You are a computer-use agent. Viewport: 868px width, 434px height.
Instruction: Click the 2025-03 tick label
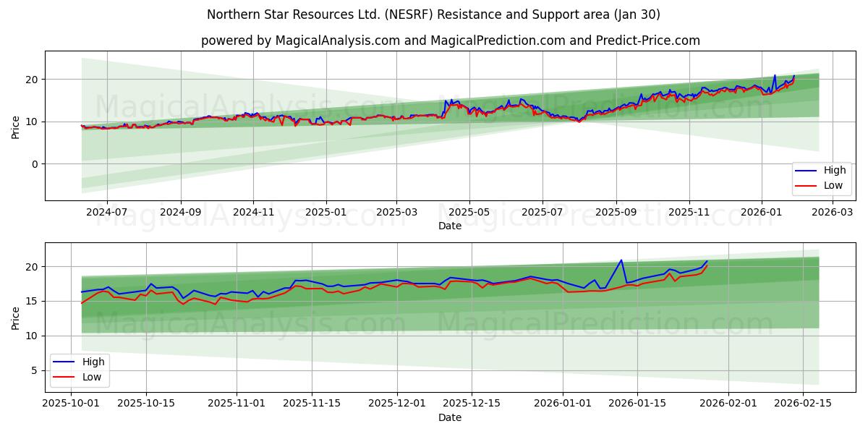click(x=396, y=212)
